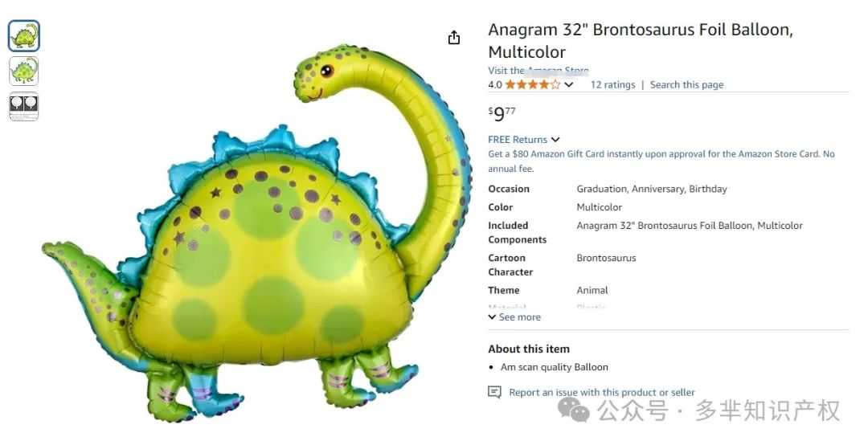Click the WeChat logo watermark icon
This screenshot has height=445, width=868.
574,410
